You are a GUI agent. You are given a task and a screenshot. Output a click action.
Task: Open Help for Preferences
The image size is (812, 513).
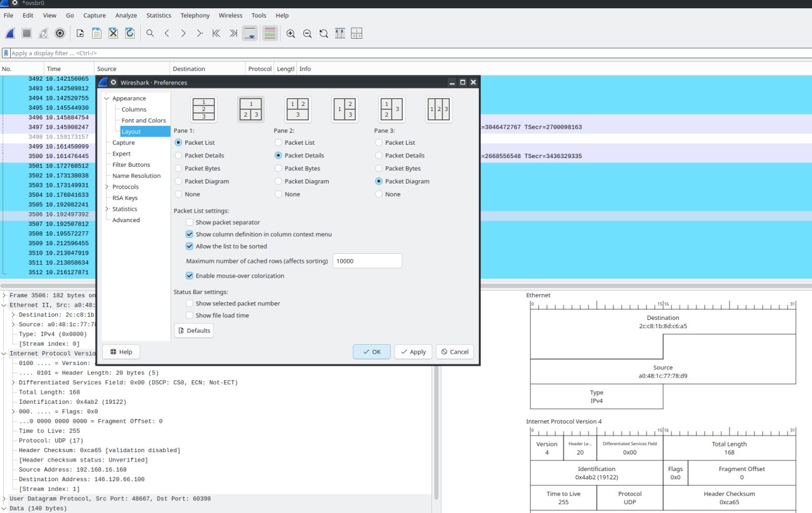click(121, 352)
